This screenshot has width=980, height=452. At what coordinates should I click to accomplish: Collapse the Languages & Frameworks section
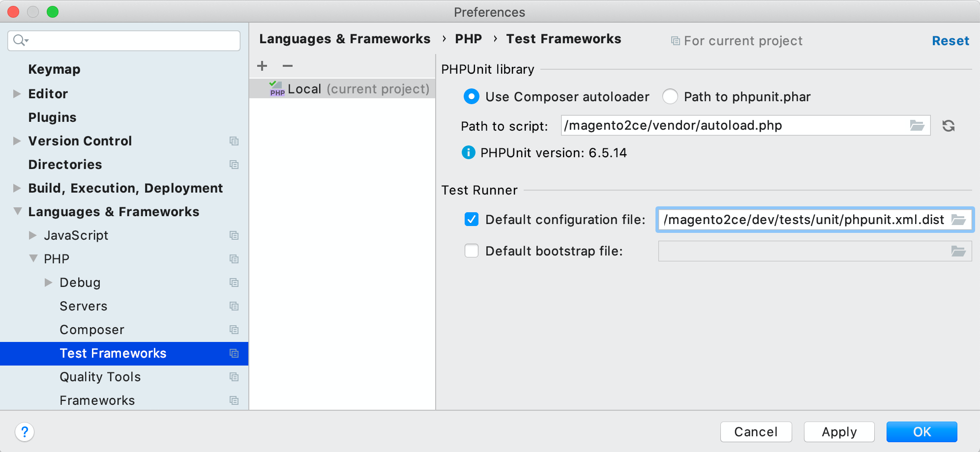coord(16,211)
